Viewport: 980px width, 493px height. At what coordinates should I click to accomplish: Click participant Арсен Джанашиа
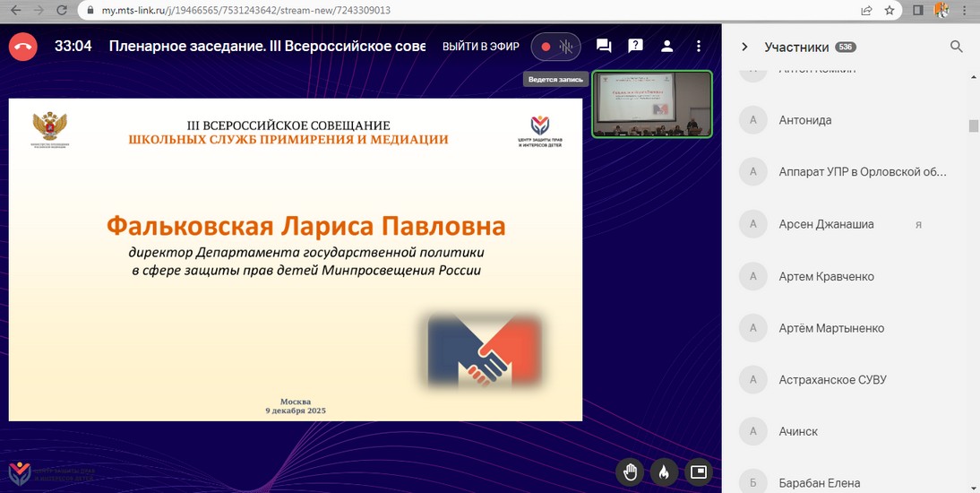coord(826,224)
